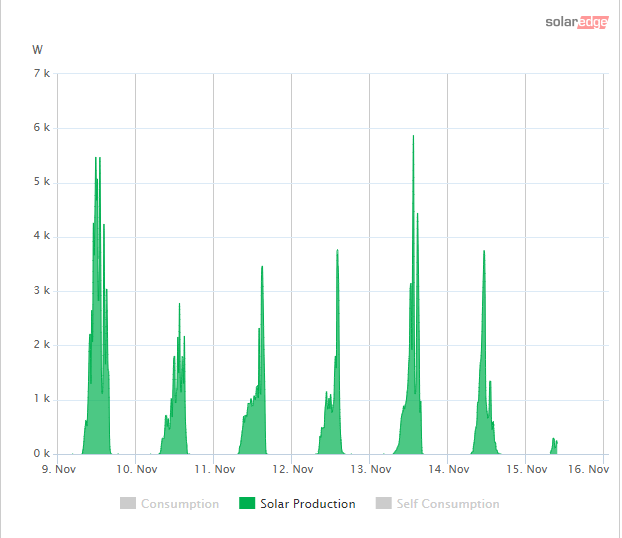Click the 11. Nov production peak
The image size is (622, 538).
[x=262, y=267]
